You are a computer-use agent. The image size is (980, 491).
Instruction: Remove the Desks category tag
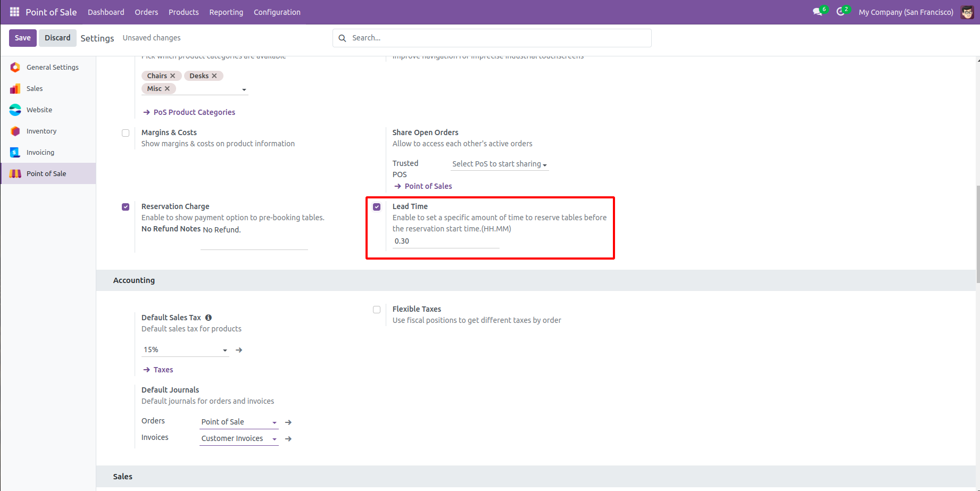tap(214, 76)
